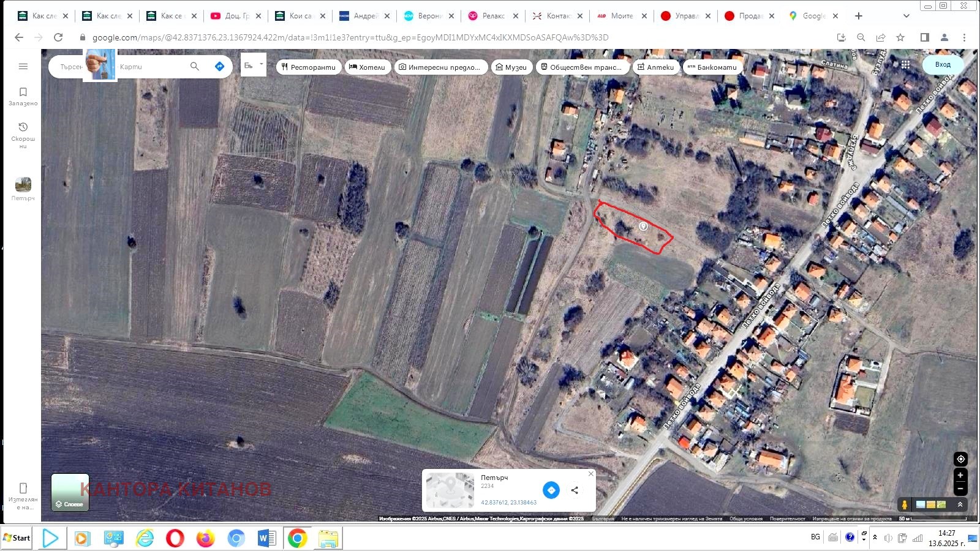Image resolution: width=980 pixels, height=551 pixels.
Task: Open Recents (Скорошни) in the sidebar
Action: point(23,134)
